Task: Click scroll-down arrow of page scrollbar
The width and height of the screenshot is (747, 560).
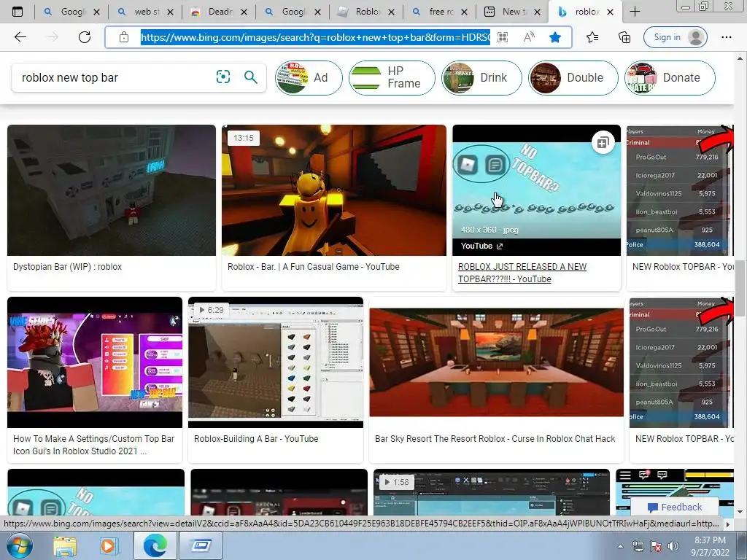Action: 740,512
